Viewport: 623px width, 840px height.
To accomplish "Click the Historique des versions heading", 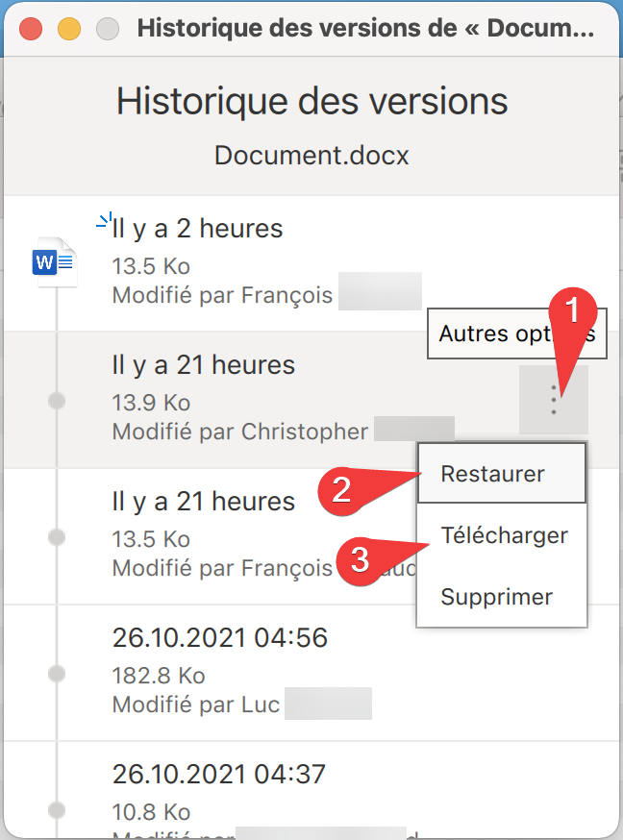I will tap(311, 101).
